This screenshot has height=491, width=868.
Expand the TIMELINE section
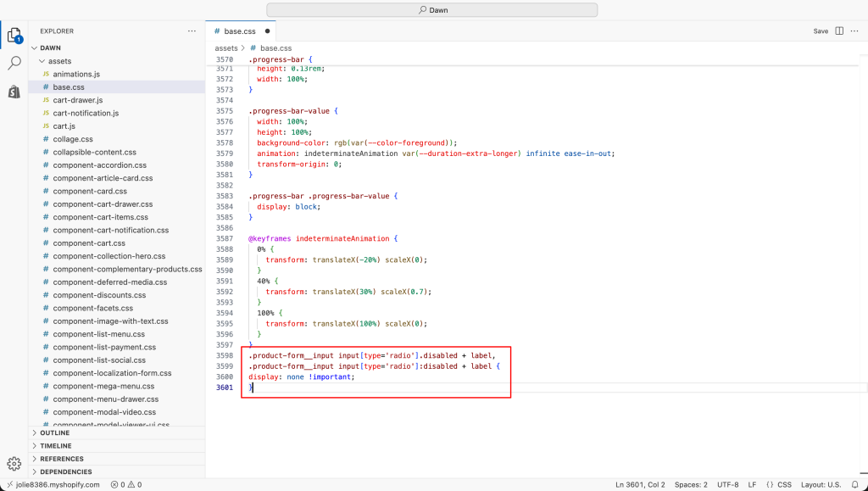55,446
